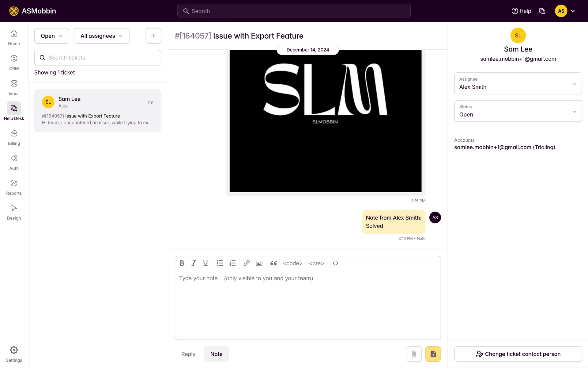The width and height of the screenshot is (588, 368).
Task: Click Change ticket contact person button
Action: [518, 354]
